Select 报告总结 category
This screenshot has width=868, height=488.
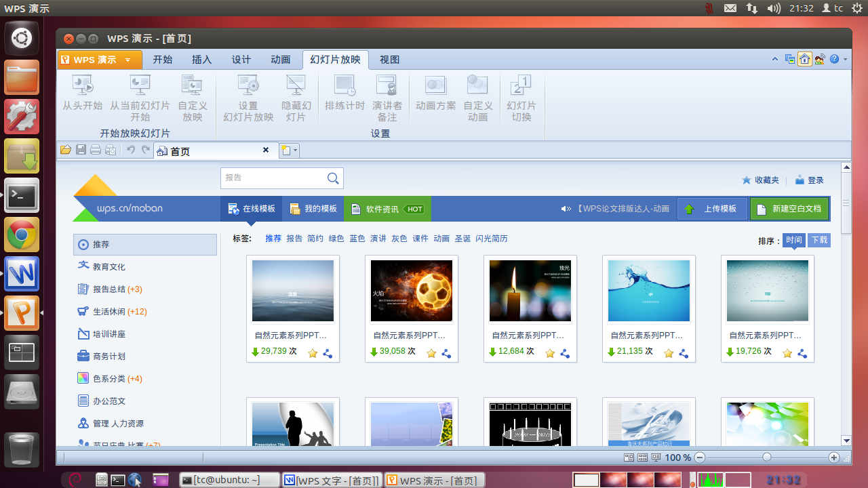(x=145, y=289)
